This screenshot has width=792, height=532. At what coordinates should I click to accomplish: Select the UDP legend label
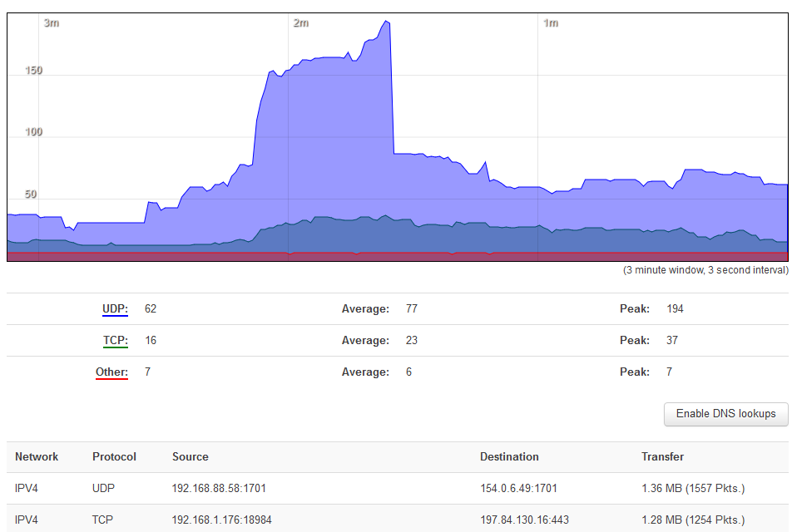[x=115, y=309]
